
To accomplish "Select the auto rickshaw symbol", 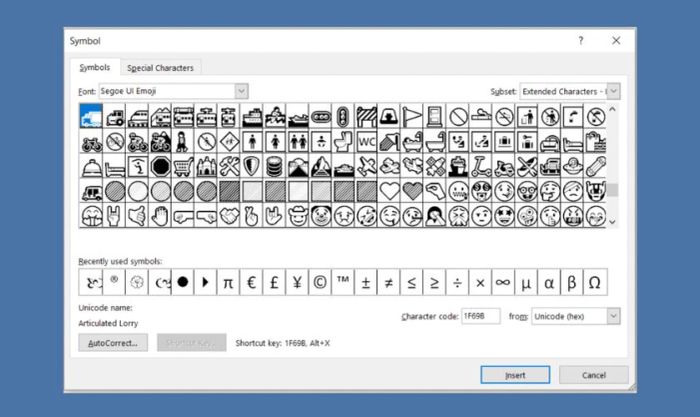I will pyautogui.click(x=91, y=191).
